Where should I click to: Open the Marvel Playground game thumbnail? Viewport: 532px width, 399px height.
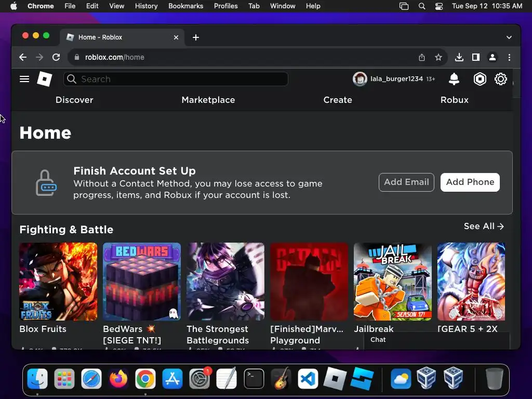(x=309, y=281)
